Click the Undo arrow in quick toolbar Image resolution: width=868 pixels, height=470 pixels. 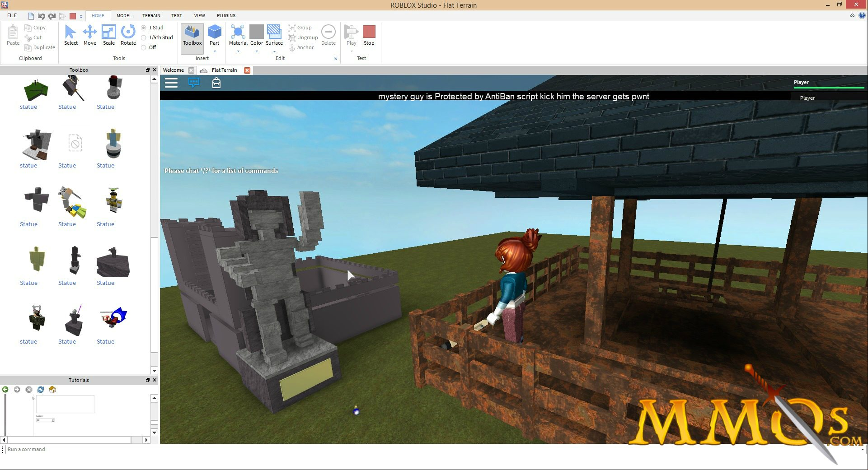[x=41, y=16]
